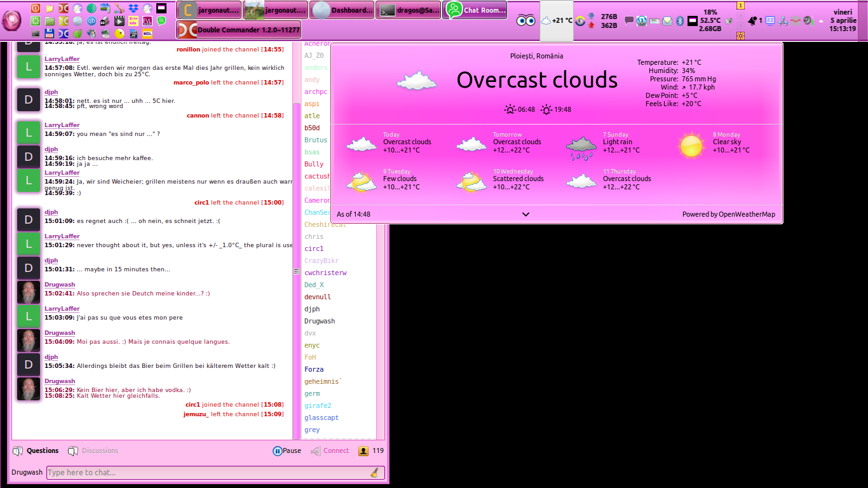The height and width of the screenshot is (488, 868).
Task: Click the Bluetooth tray icon
Action: [680, 21]
